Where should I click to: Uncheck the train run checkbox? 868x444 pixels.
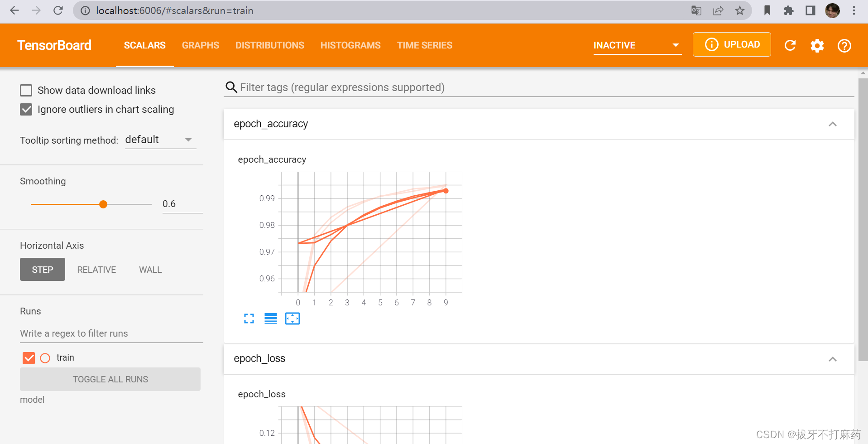[x=29, y=358]
